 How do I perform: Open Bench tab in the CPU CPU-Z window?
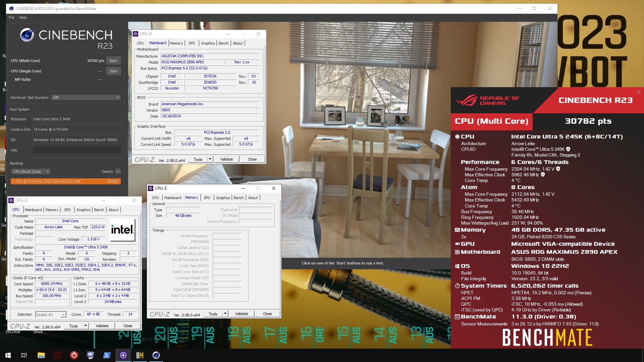click(99, 210)
